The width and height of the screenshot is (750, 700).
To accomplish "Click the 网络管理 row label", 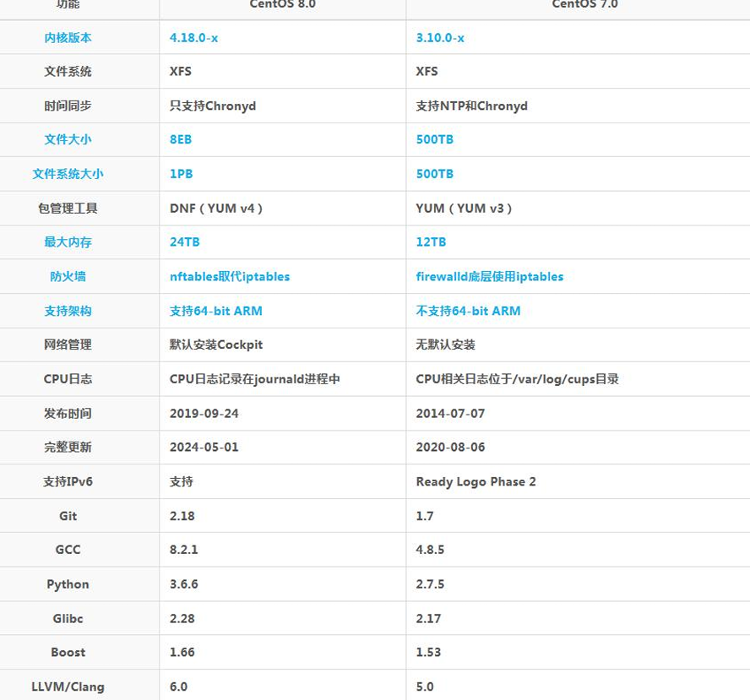I will [x=68, y=345].
